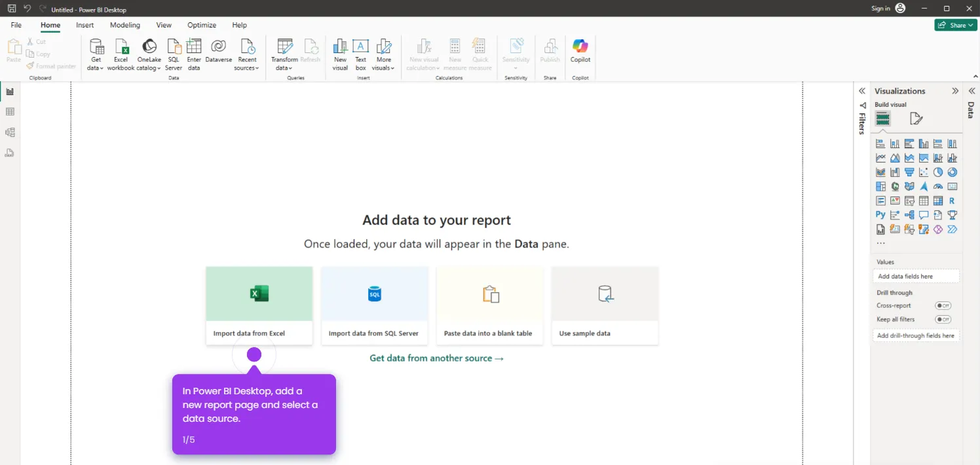The image size is (980, 465).
Task: Toggle Keep all filters switch
Action: [943, 320]
